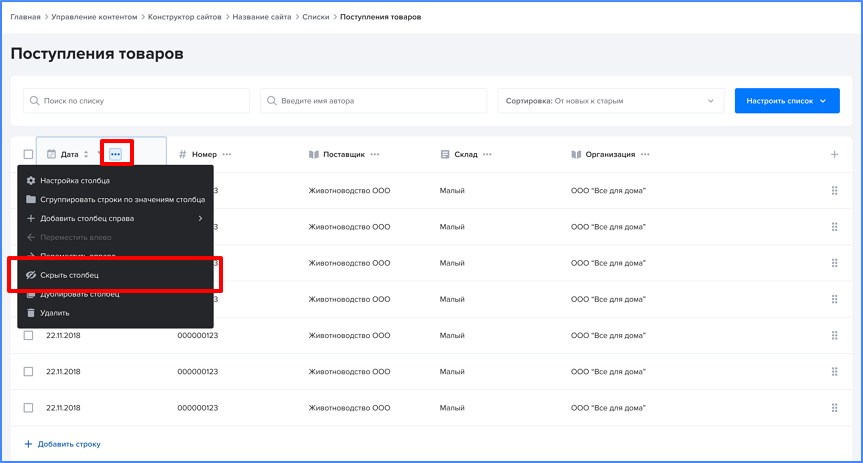Click ООО "Все для дома" in the last row
Viewport: 863px width, 463px height.
pyautogui.click(x=608, y=408)
